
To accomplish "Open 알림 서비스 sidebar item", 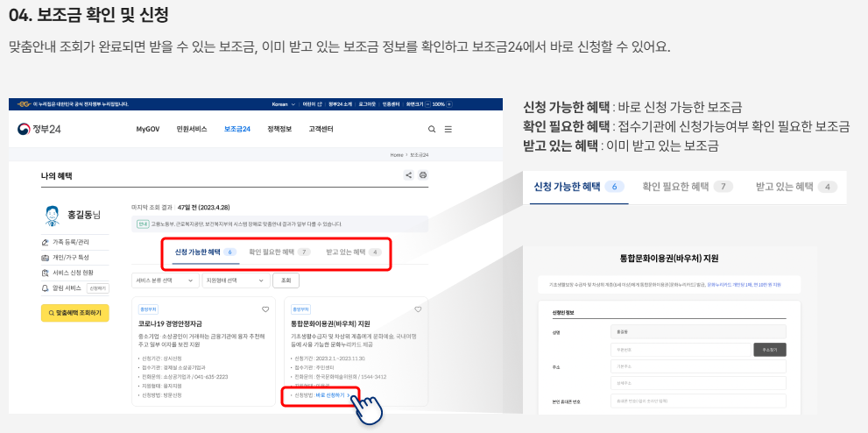I will tap(67, 288).
